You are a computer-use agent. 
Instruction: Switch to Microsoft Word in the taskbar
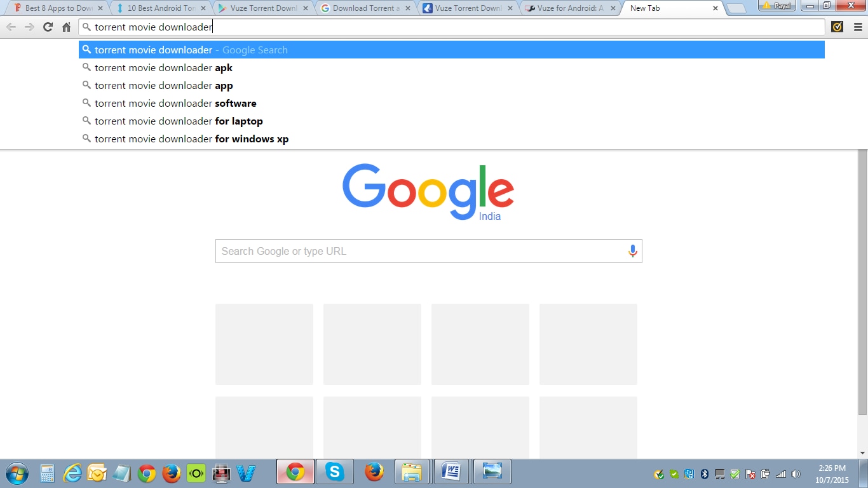452,472
